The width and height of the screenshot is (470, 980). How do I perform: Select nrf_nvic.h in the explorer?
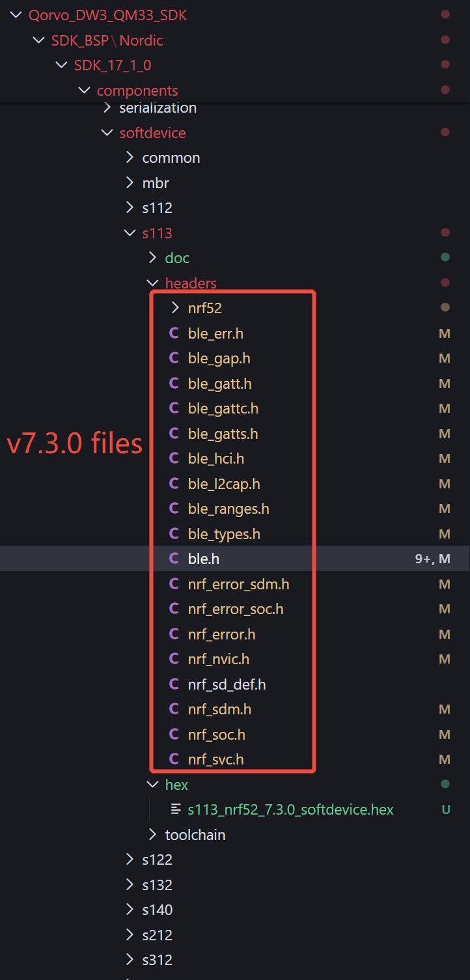pyautogui.click(x=219, y=659)
